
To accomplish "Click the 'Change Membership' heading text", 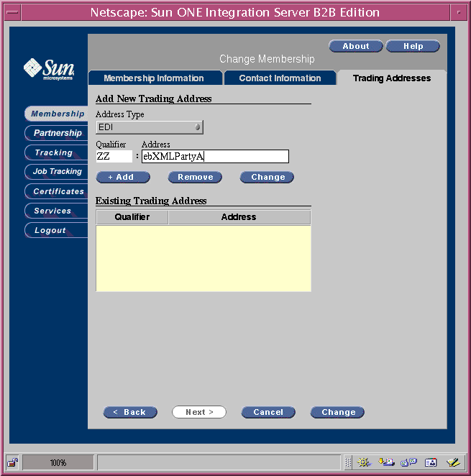I will [267, 59].
